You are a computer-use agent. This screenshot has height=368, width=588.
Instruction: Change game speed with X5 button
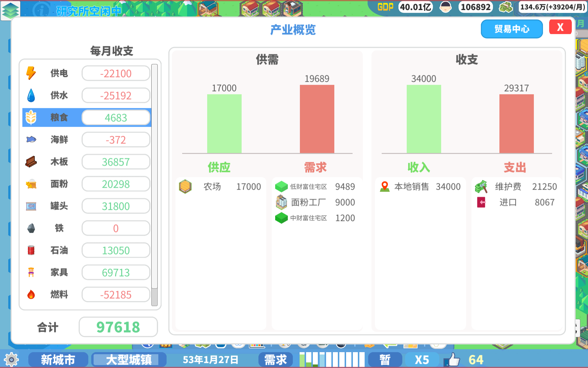422,359
